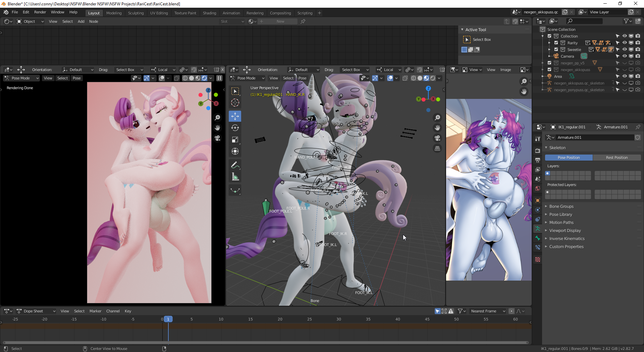The height and width of the screenshot is (352, 644).
Task: Open the Nearest Frame snapping dropdown
Action: (x=487, y=311)
